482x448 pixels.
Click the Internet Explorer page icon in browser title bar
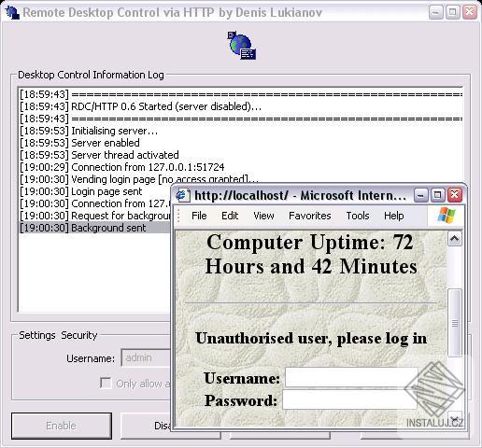183,195
